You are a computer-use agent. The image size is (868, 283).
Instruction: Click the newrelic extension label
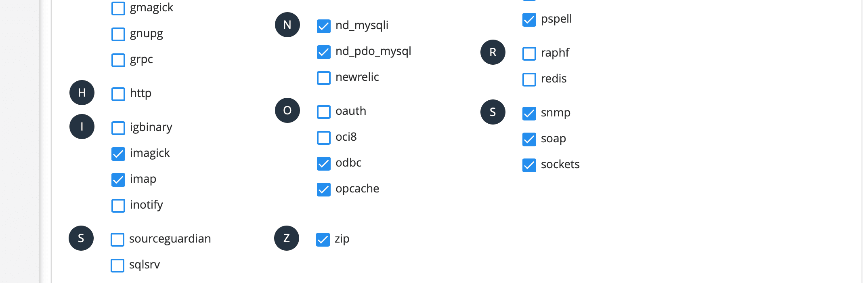tap(357, 77)
